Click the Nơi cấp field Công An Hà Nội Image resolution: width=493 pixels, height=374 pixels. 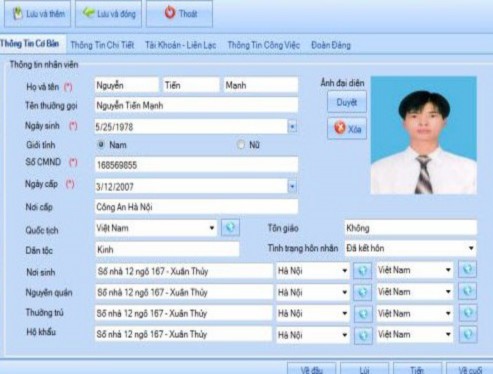click(196, 207)
